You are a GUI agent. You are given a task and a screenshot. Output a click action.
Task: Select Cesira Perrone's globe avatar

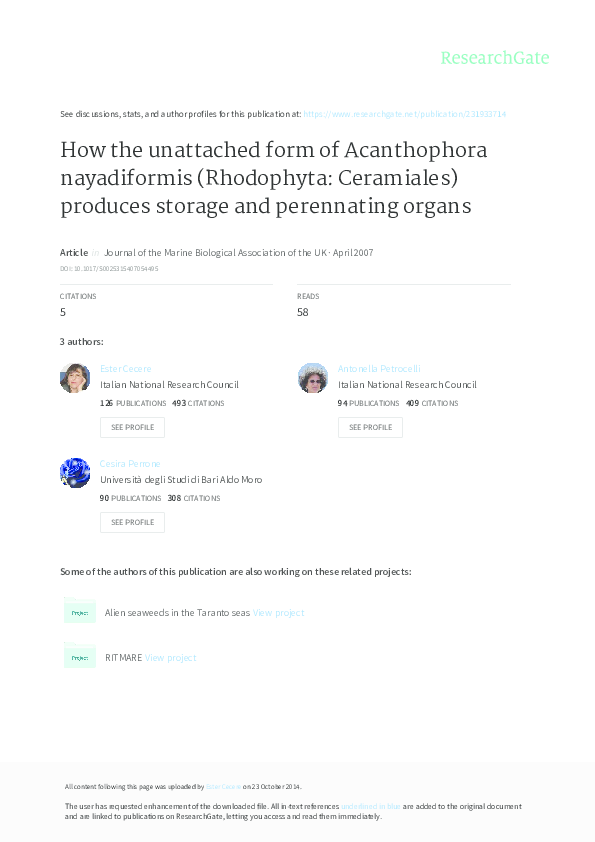(x=75, y=472)
